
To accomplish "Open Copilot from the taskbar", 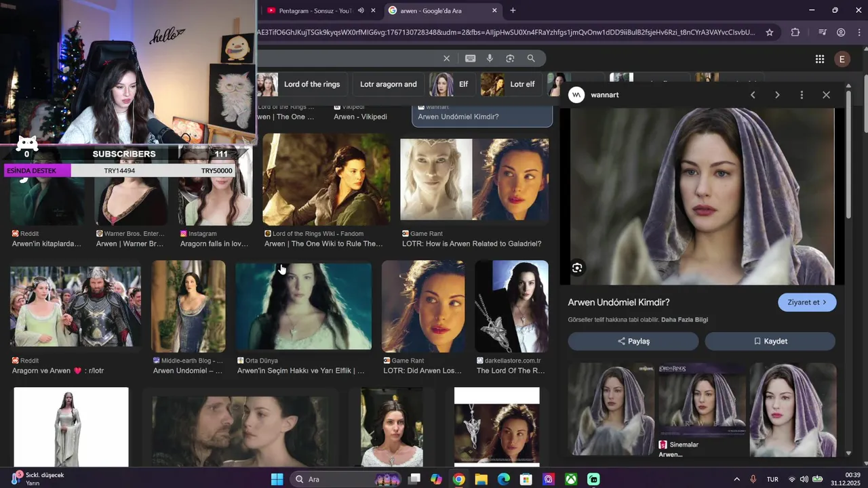I will [x=436, y=479].
